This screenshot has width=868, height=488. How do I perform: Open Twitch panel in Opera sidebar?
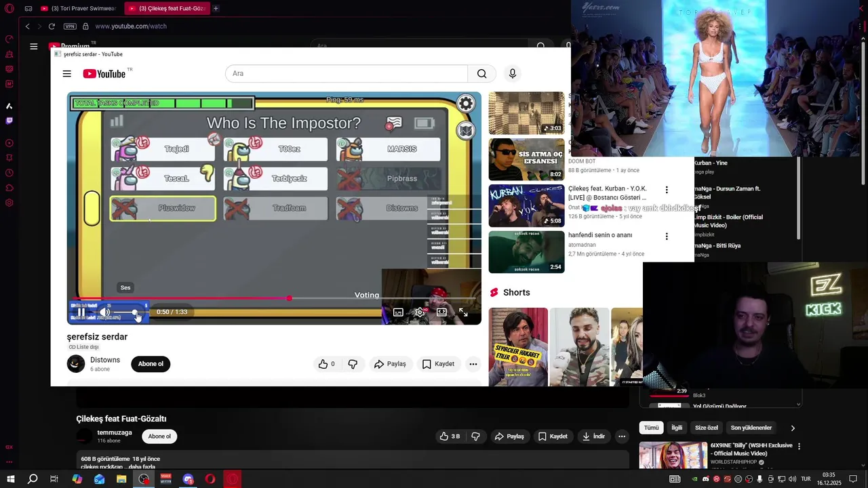tap(9, 121)
